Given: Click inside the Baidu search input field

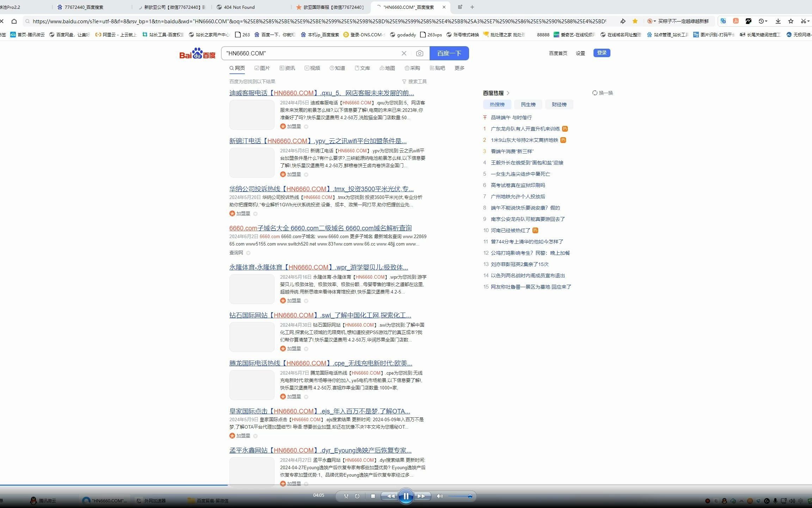Looking at the screenshot, I should [x=312, y=53].
